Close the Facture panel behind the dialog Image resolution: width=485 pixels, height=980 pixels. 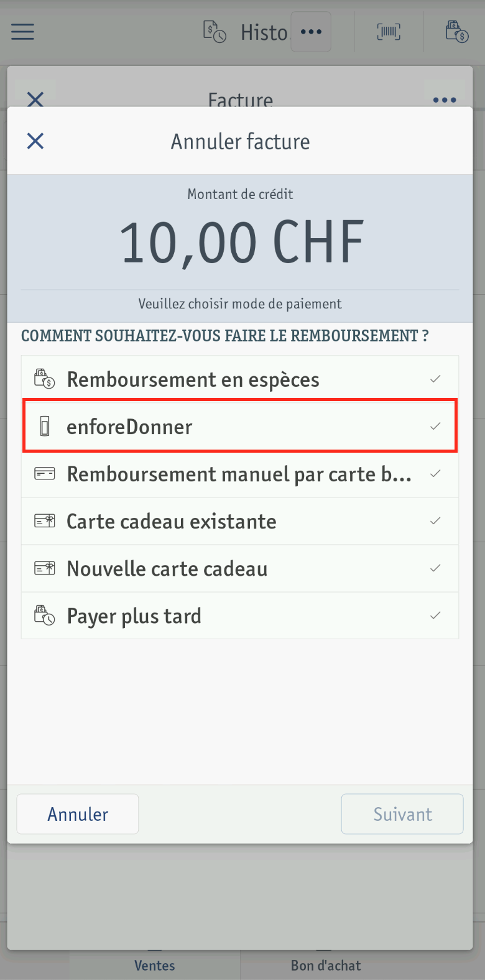pyautogui.click(x=35, y=99)
